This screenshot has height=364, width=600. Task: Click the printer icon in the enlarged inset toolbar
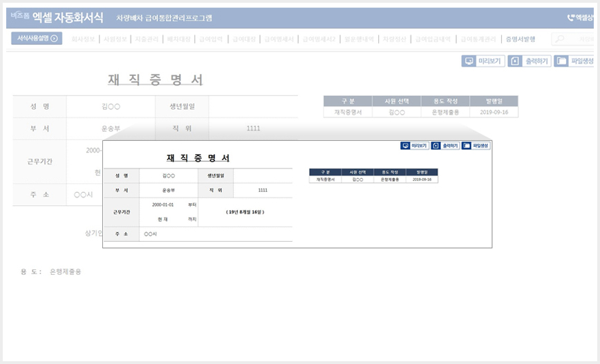pyautogui.click(x=436, y=146)
